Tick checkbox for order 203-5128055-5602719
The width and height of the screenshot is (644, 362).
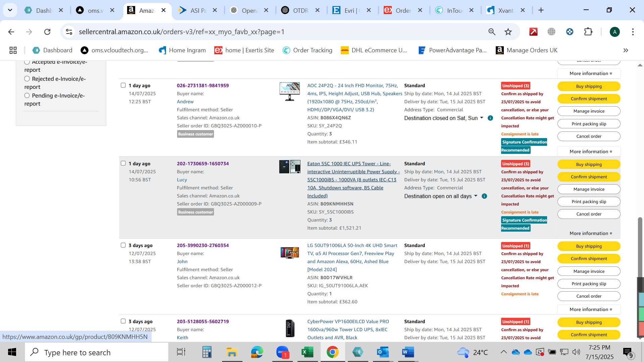[123, 321]
